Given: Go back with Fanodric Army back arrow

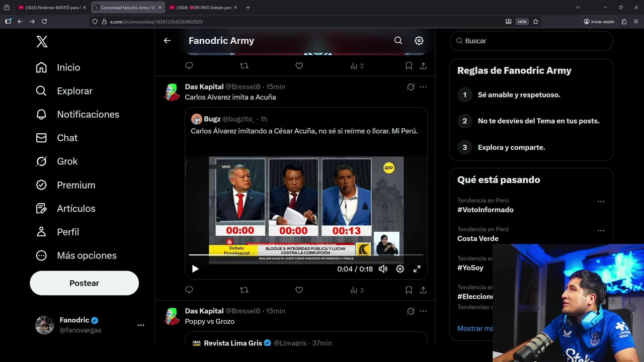Looking at the screenshot, I should 167,41.
